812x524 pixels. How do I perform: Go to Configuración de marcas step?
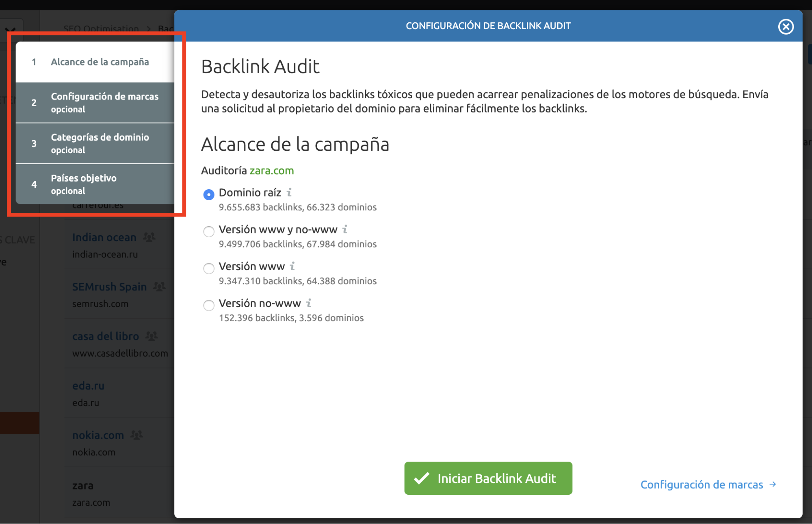[95, 103]
